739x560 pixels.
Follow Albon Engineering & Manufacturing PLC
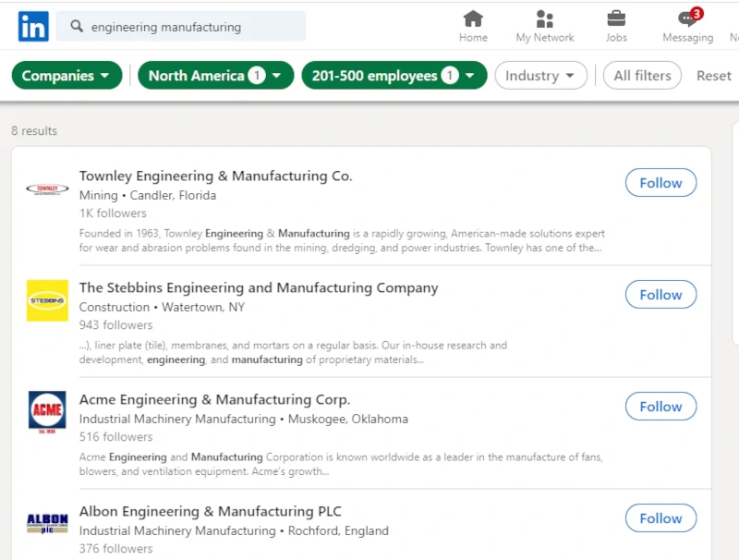[660, 518]
